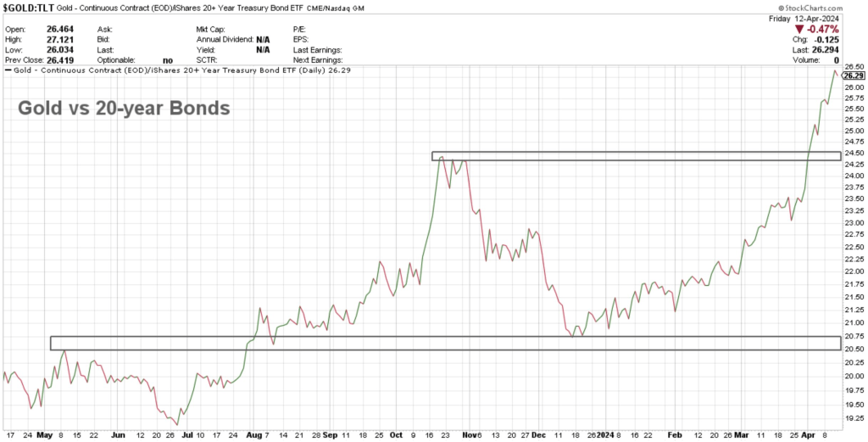
Task: Click the April high at line's end
Action: tap(833, 71)
